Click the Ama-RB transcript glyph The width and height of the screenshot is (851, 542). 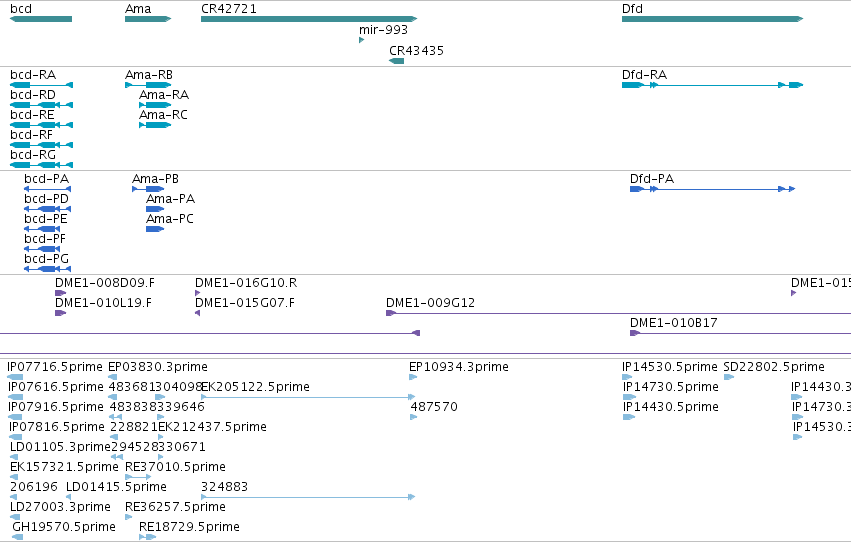tap(148, 85)
